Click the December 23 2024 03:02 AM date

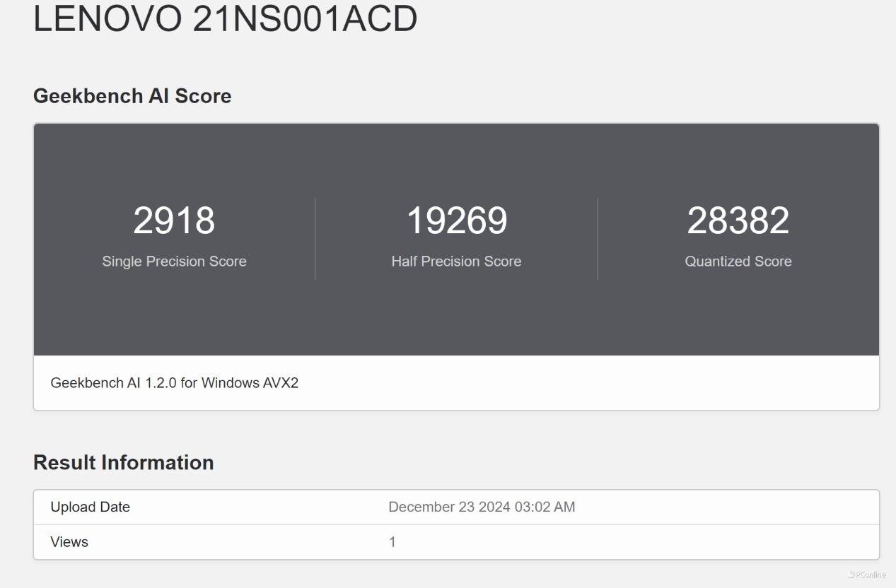click(482, 507)
